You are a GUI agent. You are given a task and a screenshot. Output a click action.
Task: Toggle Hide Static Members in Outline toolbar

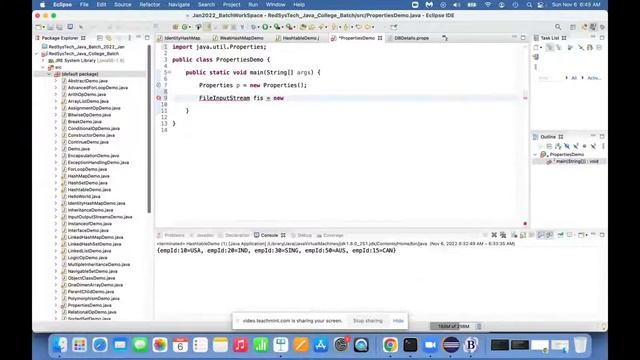tap(576, 146)
